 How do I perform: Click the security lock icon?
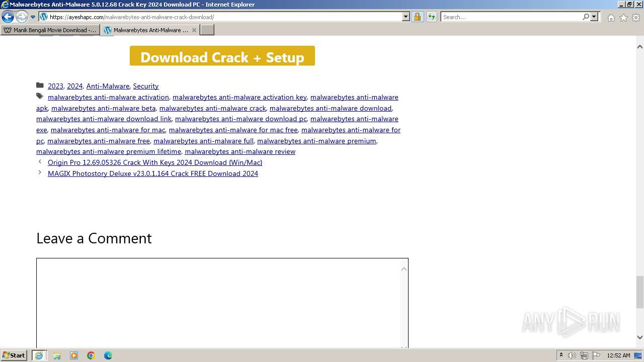pyautogui.click(x=417, y=17)
